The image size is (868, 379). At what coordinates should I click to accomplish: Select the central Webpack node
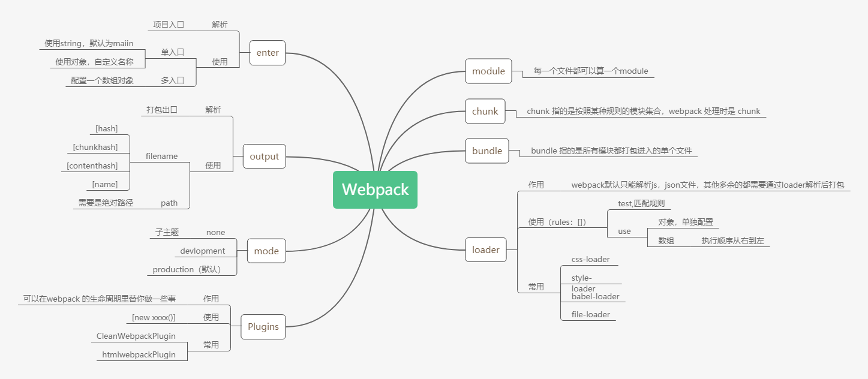(x=375, y=189)
